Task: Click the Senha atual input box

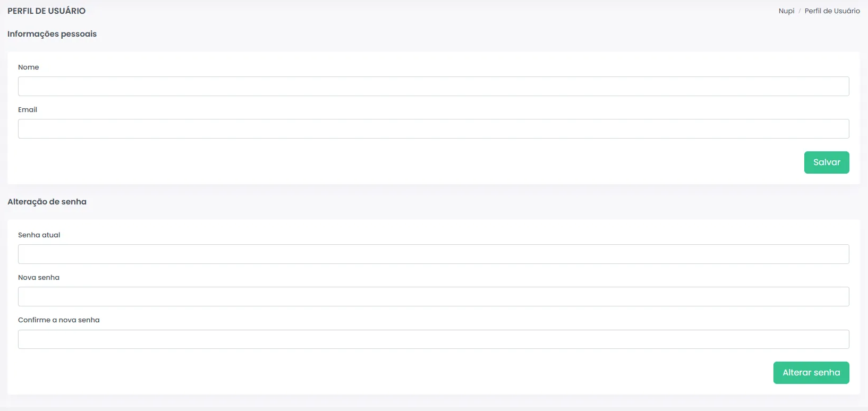Action: click(433, 254)
